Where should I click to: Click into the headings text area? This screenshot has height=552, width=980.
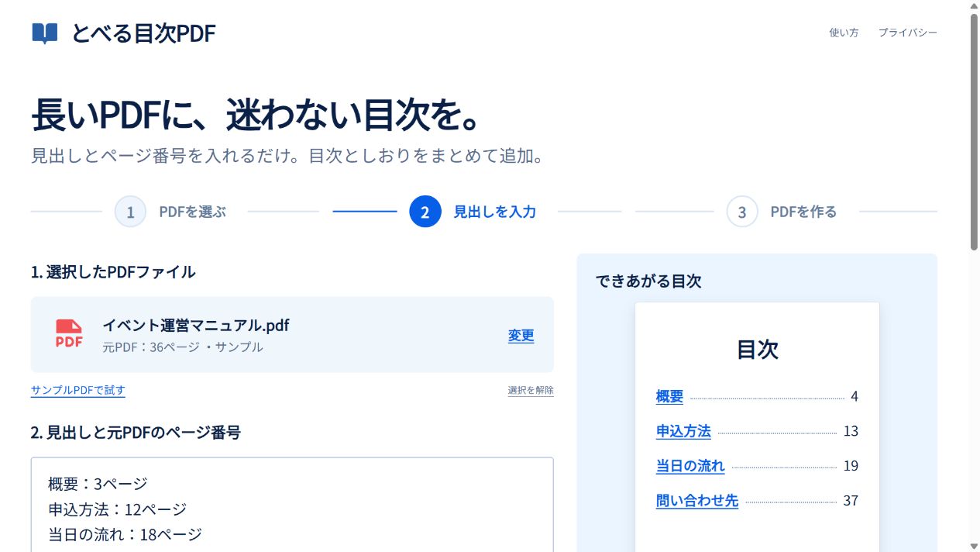coord(292,505)
